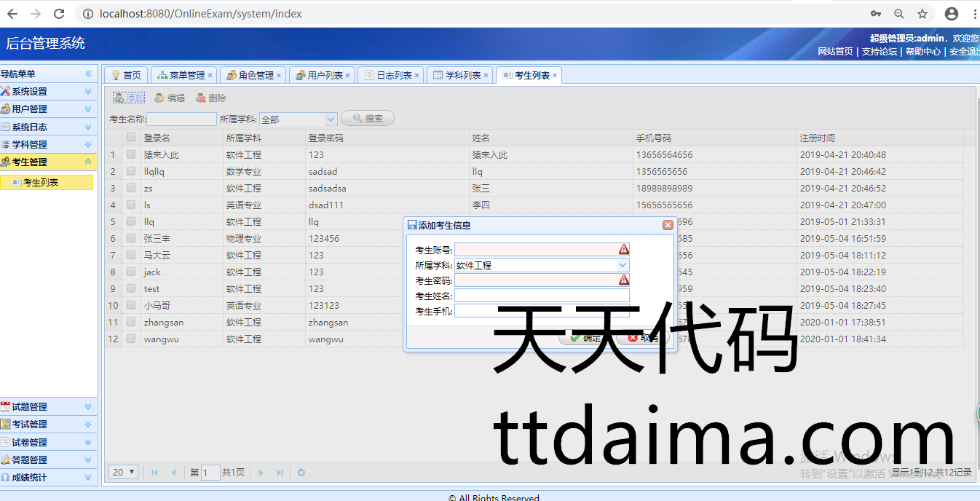The width and height of the screenshot is (980, 501).
Task: Refresh the student table in pagination bar
Action: (301, 473)
